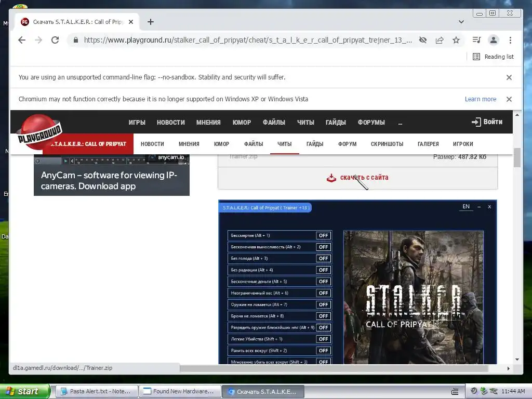Open the profile avatar icon
532x399 pixels.
494,40
